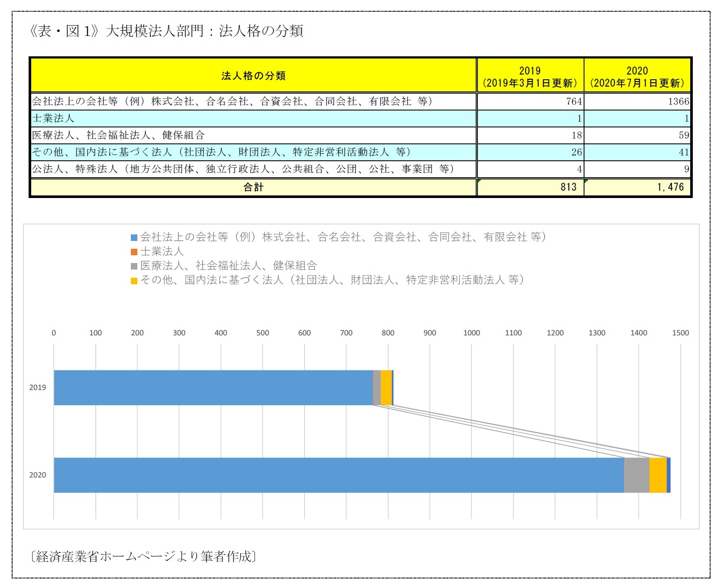Expand the 2019 column header cell
Screen dimensions: 724x588
(x=529, y=75)
